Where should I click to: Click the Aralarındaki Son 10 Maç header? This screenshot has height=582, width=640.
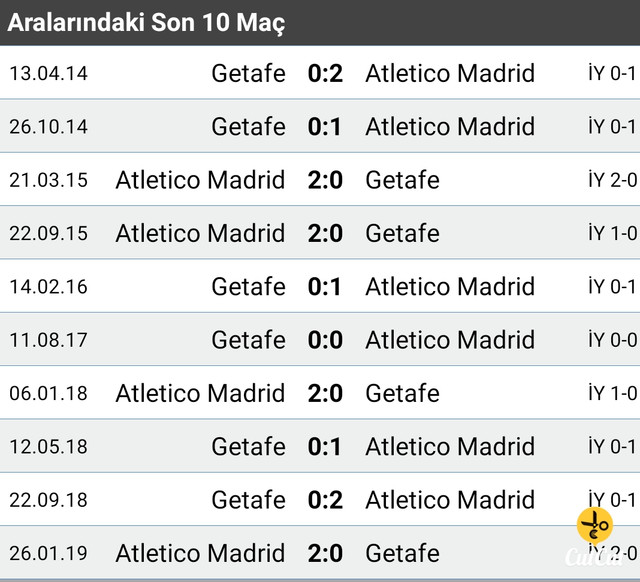146,22
